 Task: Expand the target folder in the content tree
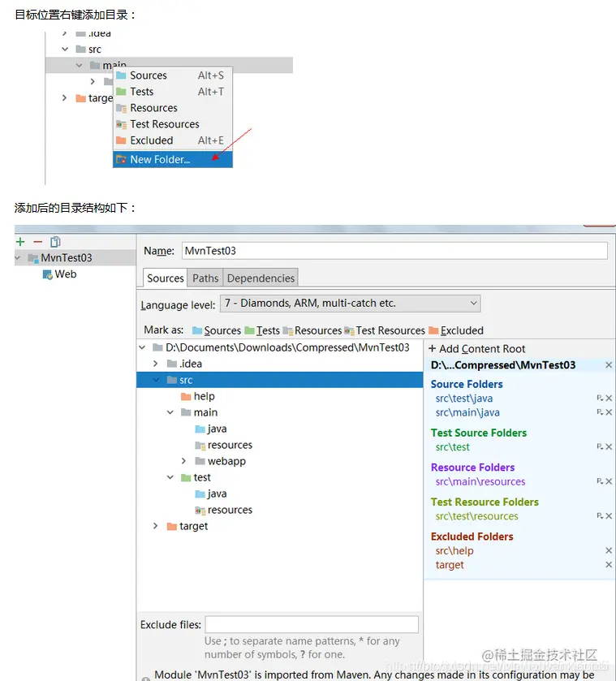click(x=156, y=526)
